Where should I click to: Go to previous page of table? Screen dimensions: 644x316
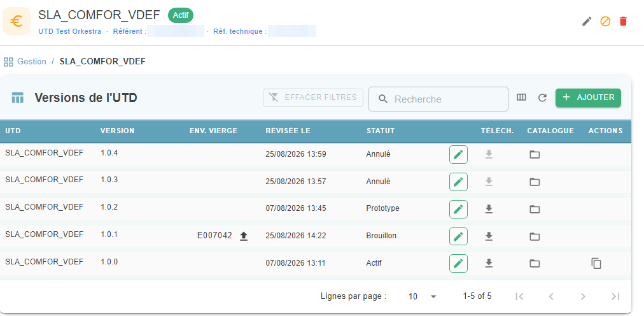(551, 296)
